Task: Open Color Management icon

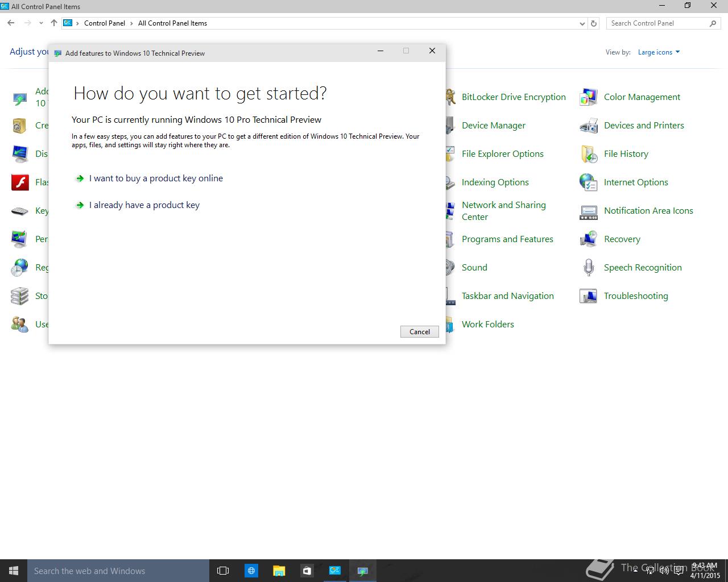Action: tap(588, 97)
